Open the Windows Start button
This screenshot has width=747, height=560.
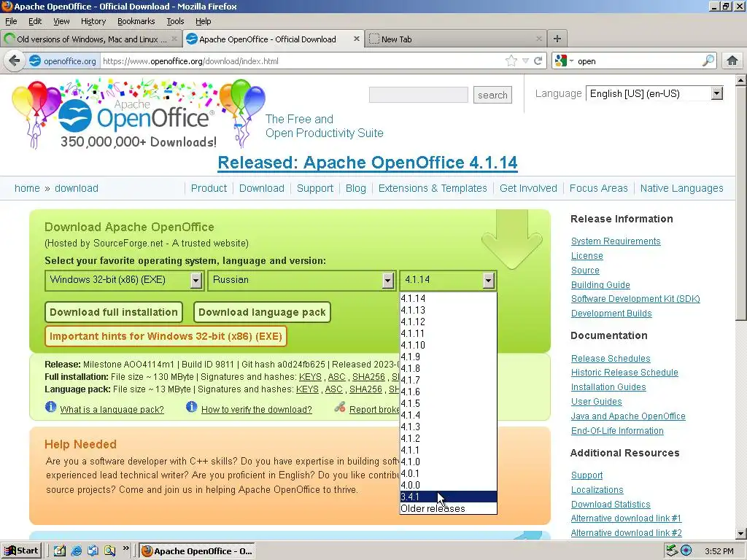(x=21, y=551)
